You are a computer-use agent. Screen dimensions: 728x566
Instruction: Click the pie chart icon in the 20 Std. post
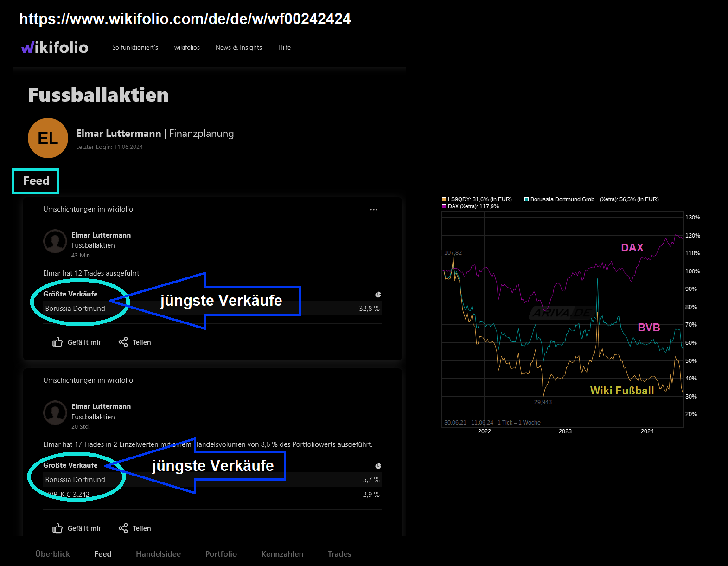378,466
